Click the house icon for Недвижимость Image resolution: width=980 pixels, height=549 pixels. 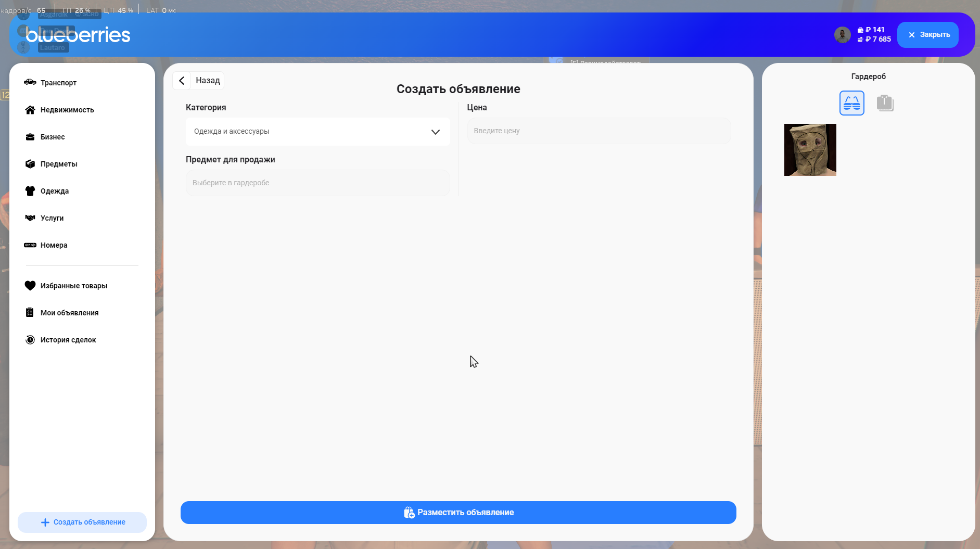click(30, 110)
